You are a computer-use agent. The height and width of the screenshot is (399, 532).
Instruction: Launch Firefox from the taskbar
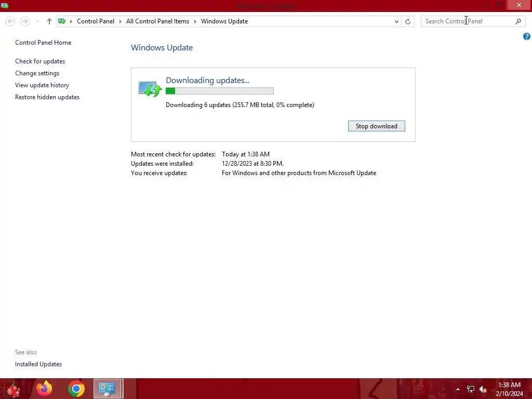pyautogui.click(x=44, y=389)
